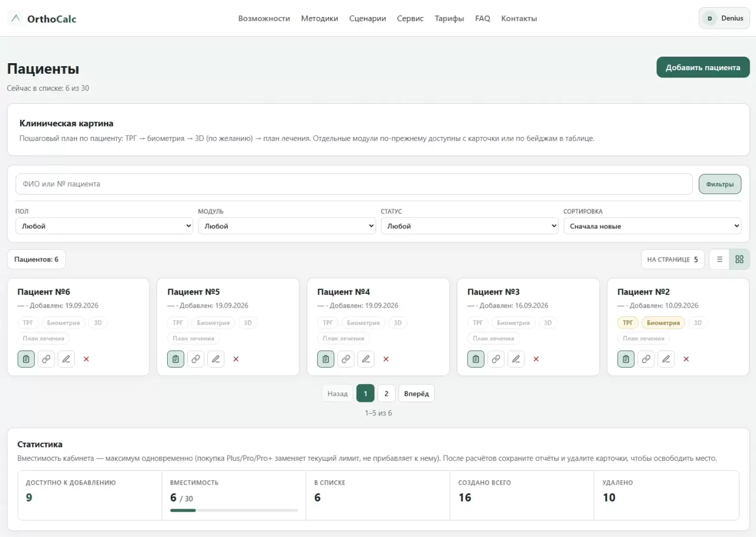Open the 3D badge on Пациент №3

tap(548, 323)
